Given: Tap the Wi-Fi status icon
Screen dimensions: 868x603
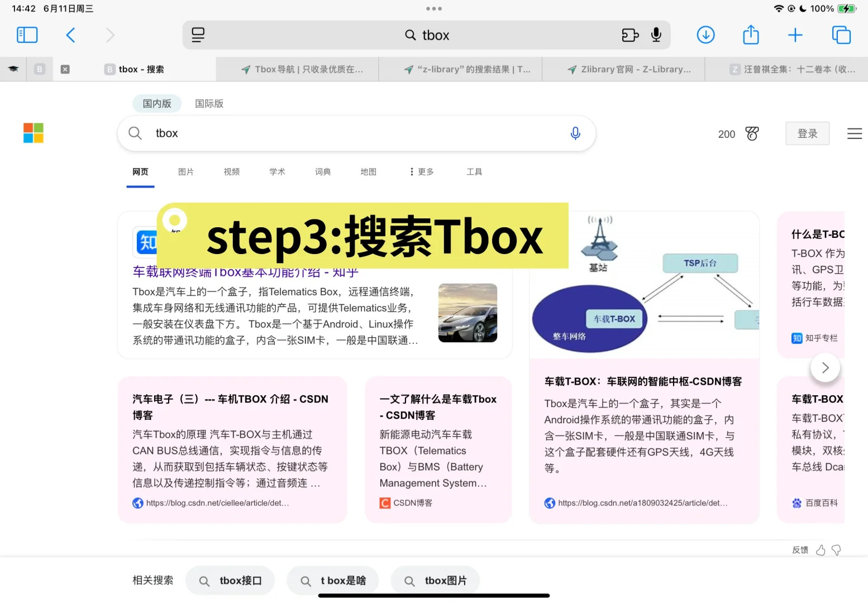Looking at the screenshot, I should click(x=779, y=9).
